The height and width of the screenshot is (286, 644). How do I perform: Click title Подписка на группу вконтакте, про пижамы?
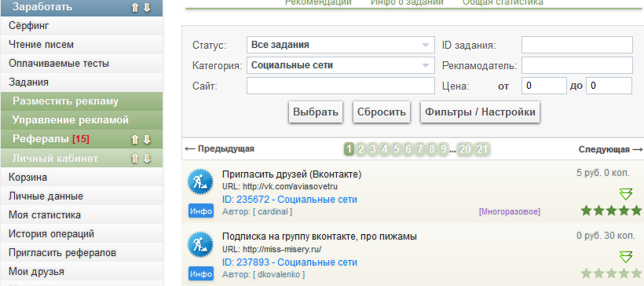pos(320,237)
